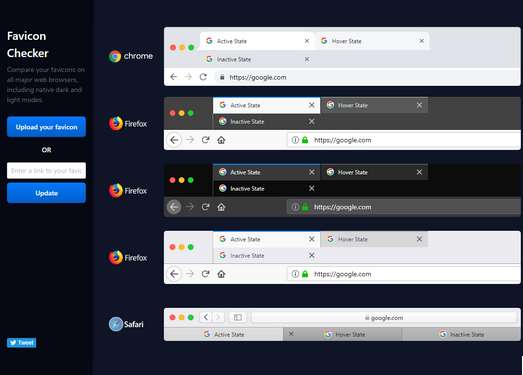Click green padlock in dark Firefox
The height and width of the screenshot is (375, 523).
(305, 207)
